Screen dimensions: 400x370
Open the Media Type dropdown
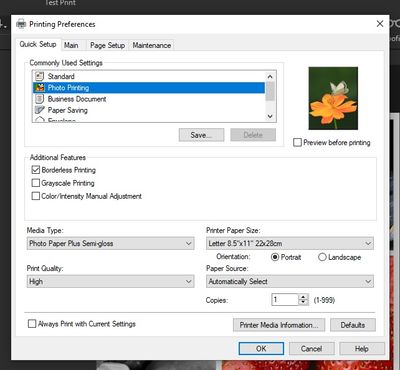point(110,243)
